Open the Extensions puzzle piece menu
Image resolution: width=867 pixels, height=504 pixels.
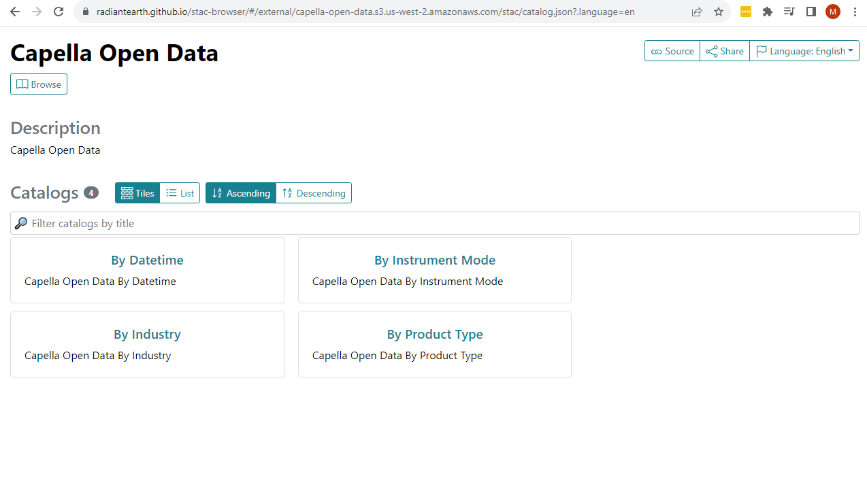coord(768,12)
